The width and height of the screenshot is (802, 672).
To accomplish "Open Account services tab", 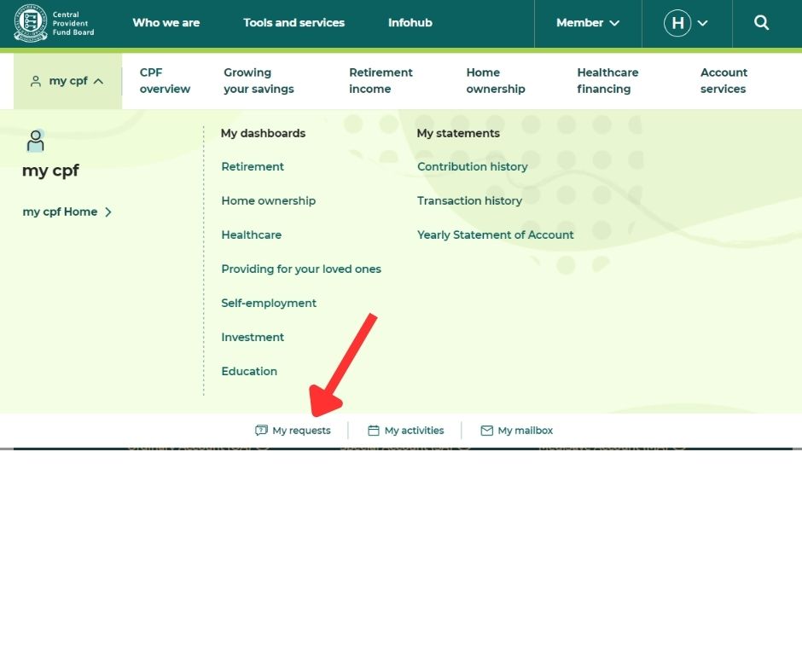I will [x=724, y=81].
